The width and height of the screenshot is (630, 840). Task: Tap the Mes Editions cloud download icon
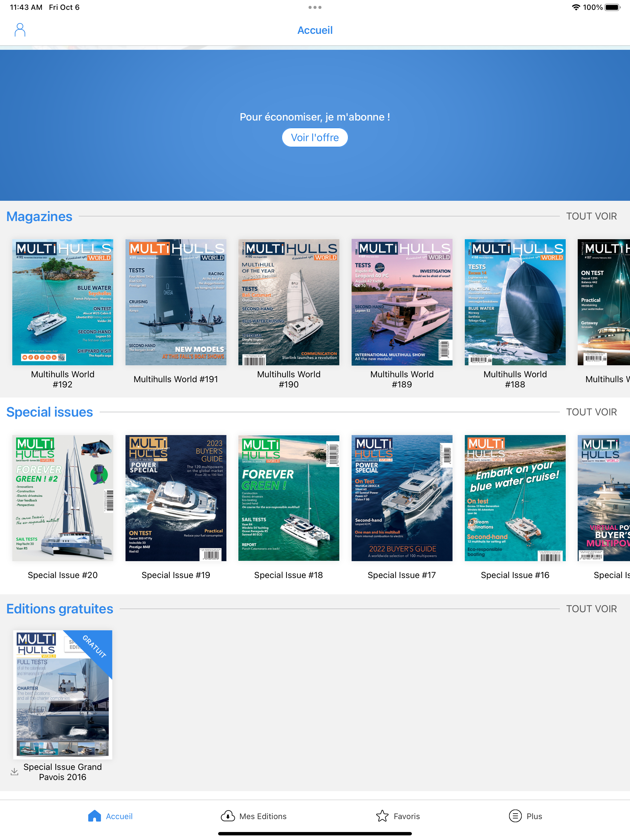point(228,816)
